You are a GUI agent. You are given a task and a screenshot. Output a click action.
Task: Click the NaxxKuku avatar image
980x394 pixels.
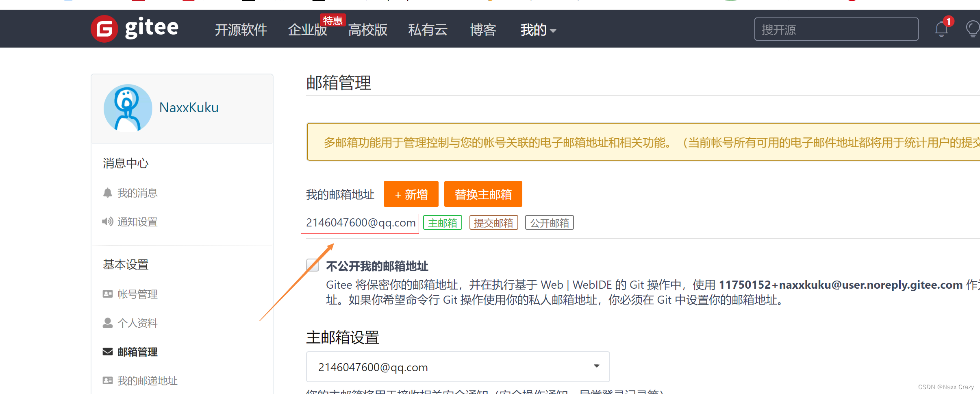[128, 108]
